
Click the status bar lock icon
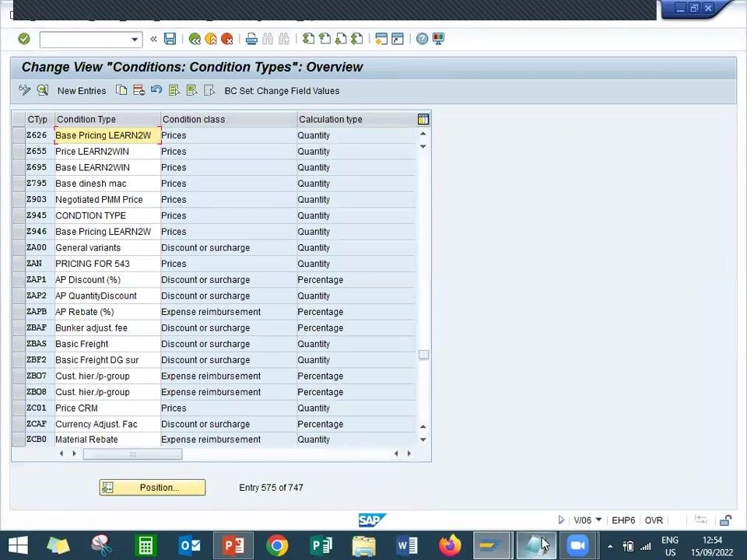point(725,520)
